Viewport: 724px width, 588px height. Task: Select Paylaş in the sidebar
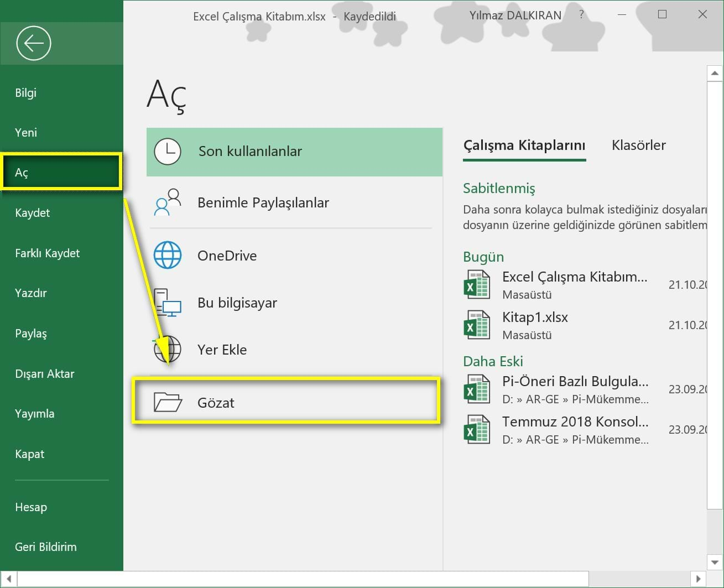(61, 334)
